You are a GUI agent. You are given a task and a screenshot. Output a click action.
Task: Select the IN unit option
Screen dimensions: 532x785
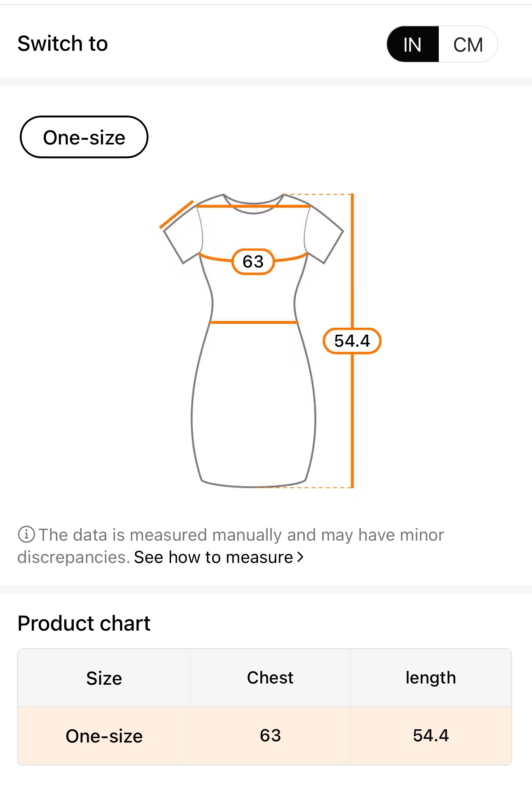[412, 45]
